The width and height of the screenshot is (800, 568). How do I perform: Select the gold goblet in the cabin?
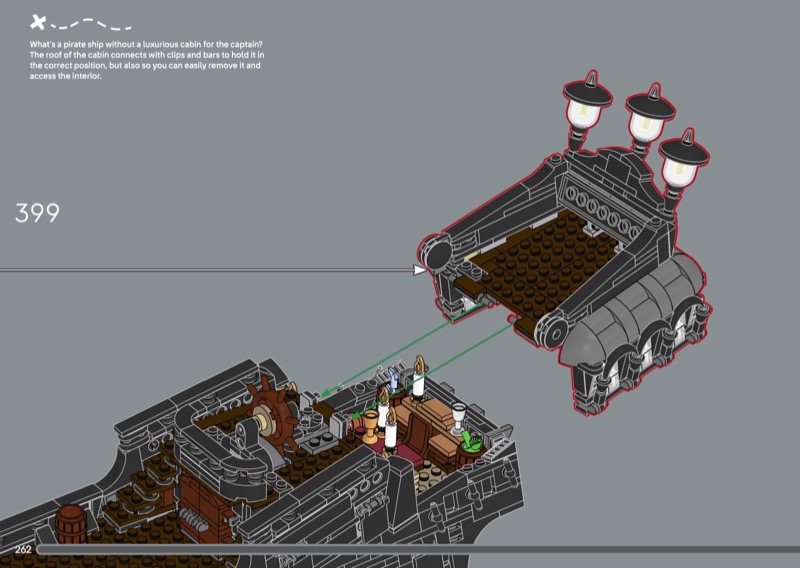tap(372, 422)
